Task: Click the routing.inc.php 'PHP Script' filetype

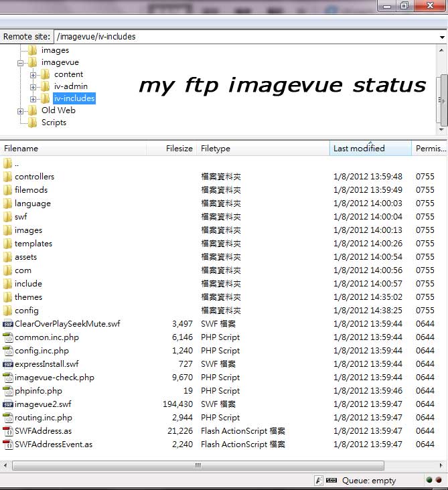Action: [220, 418]
